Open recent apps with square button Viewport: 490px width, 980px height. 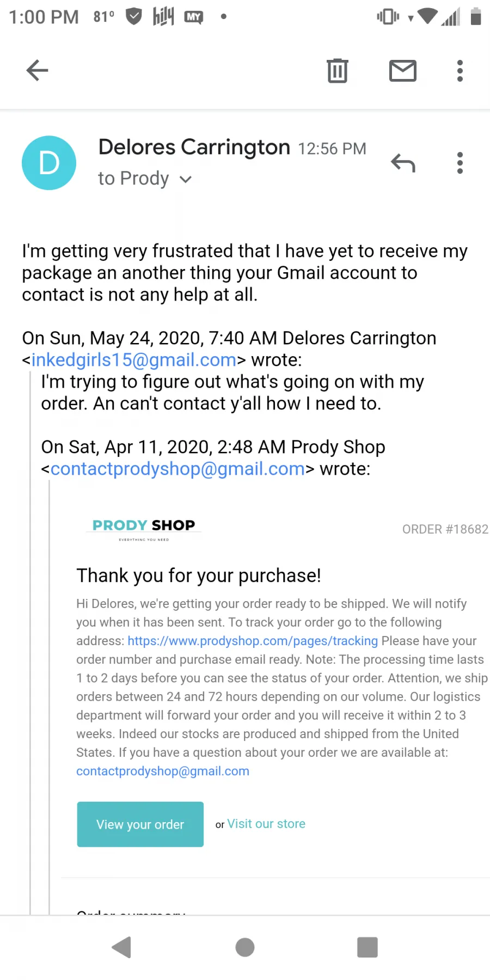[367, 947]
